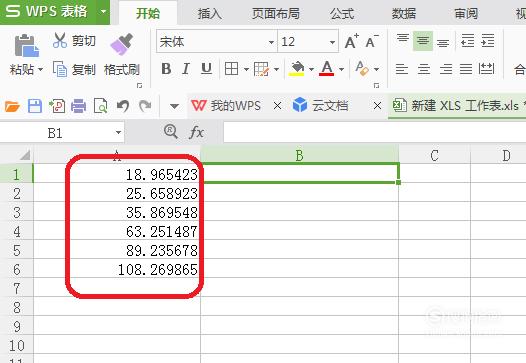This screenshot has width=526, height=363.
Task: Click the print icon
Action: pos(78,106)
